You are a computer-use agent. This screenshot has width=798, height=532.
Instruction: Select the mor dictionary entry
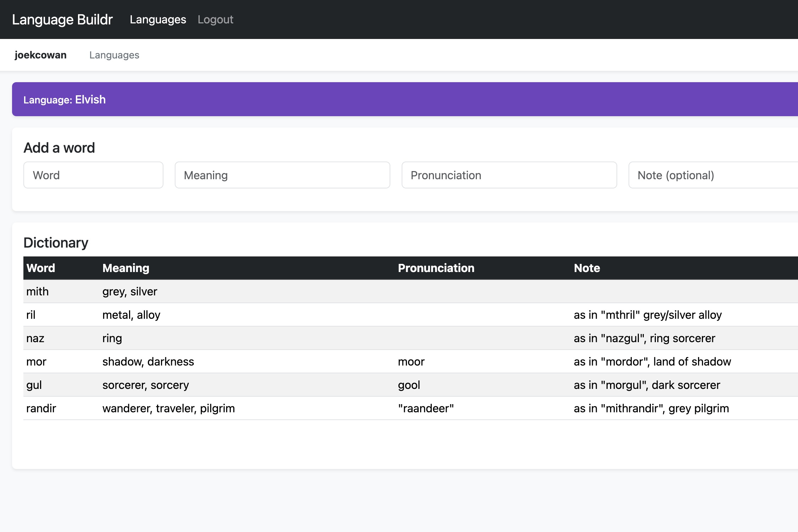pyautogui.click(x=36, y=362)
